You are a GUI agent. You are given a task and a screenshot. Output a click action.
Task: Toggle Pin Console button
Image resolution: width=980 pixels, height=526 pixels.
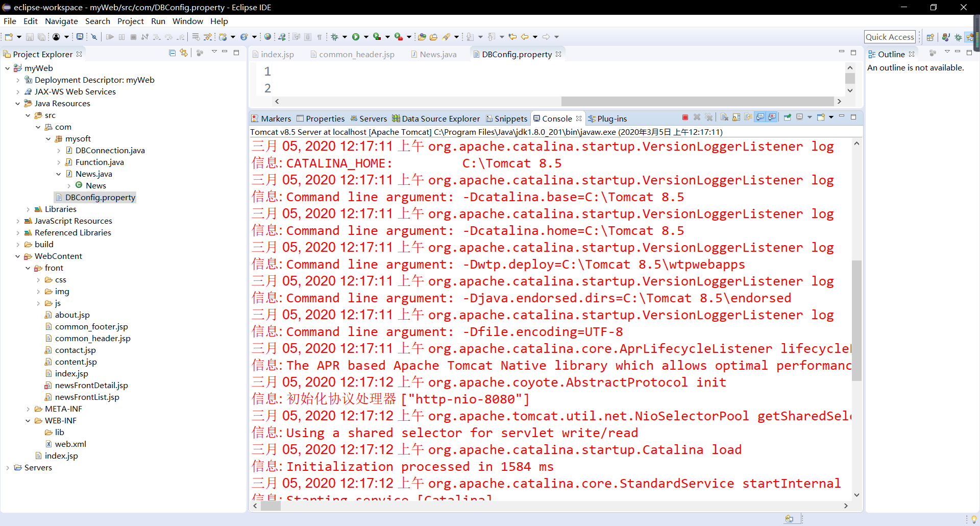787,117
